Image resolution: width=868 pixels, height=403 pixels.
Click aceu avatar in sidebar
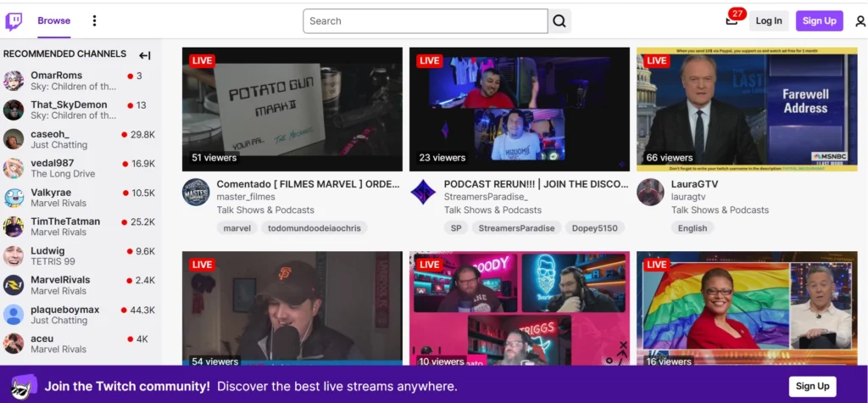[x=14, y=344]
